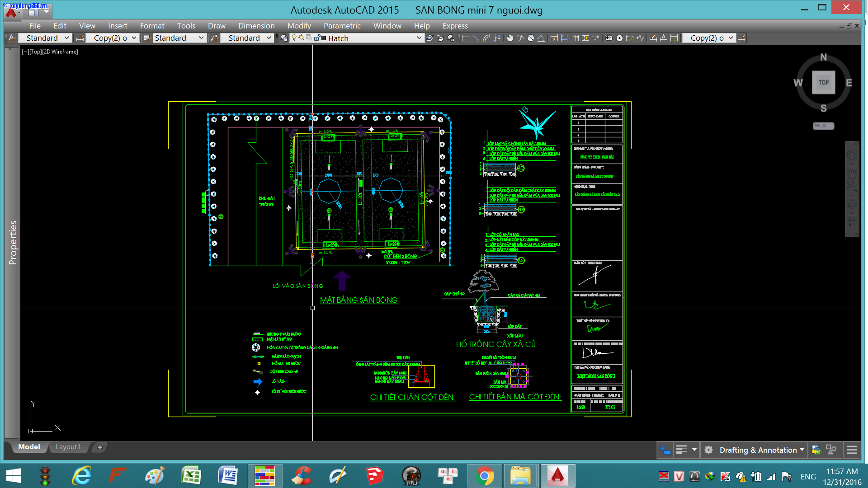
Task: Click the Text Style icon
Action: 13,38
